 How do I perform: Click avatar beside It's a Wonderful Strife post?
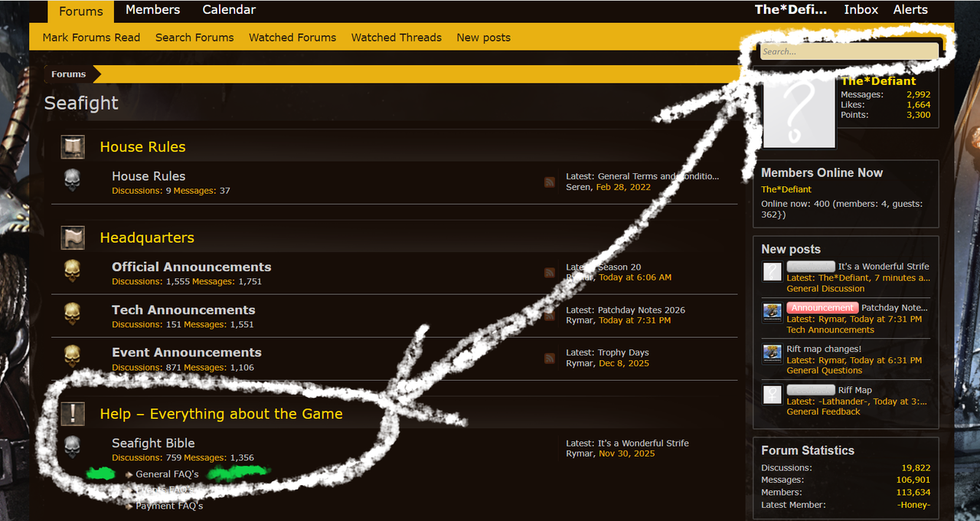(773, 272)
